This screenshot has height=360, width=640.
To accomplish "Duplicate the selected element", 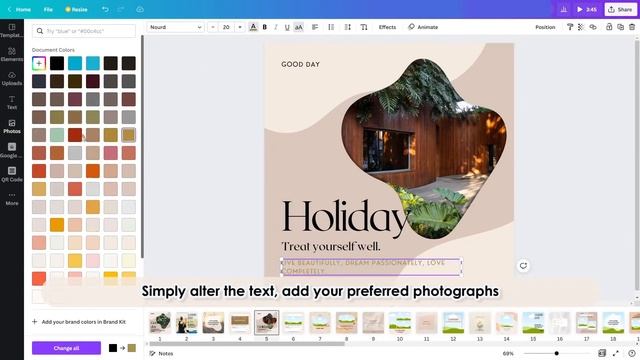I will (620, 27).
